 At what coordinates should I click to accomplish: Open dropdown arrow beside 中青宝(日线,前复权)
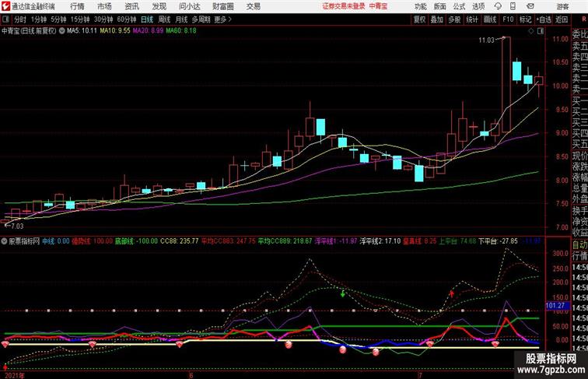click(x=61, y=31)
